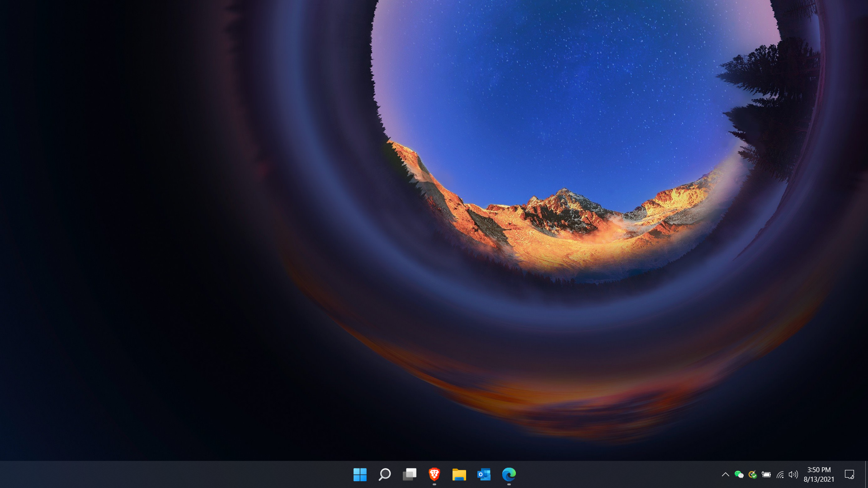Open the battery status flyout
868x488 pixels.
click(x=766, y=474)
